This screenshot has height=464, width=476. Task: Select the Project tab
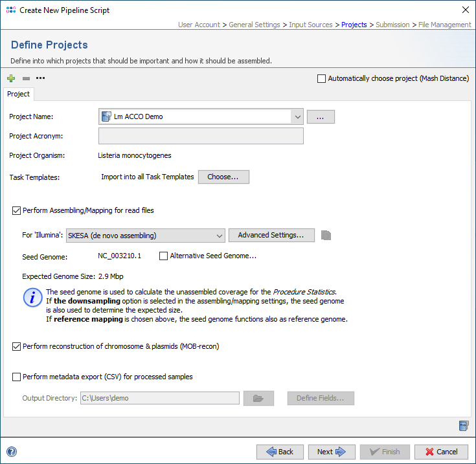point(19,94)
